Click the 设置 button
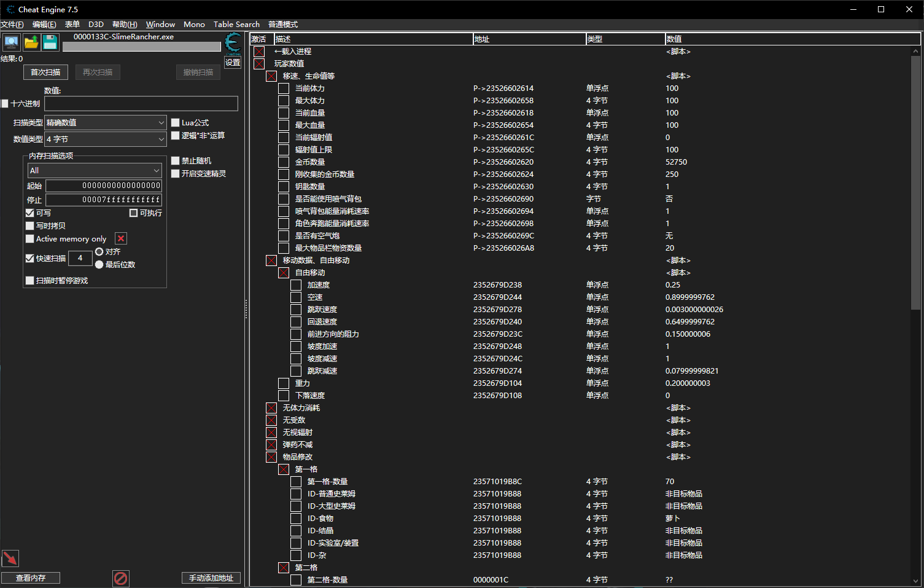 pos(233,63)
